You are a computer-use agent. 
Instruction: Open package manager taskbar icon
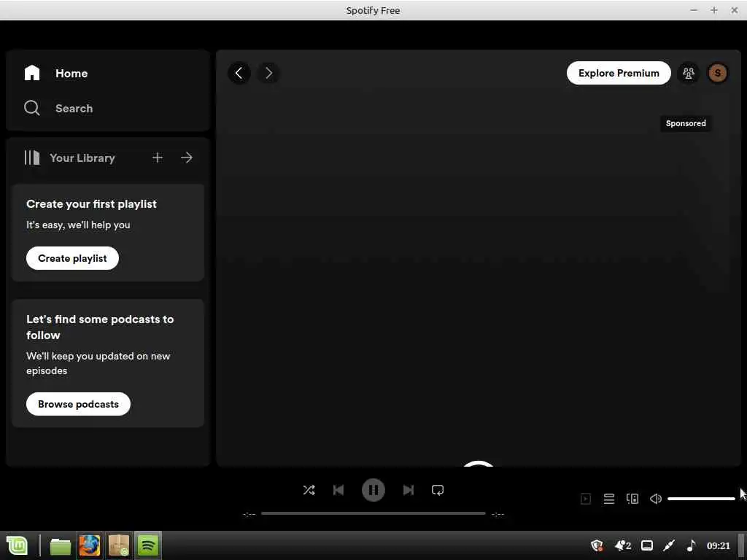119,545
